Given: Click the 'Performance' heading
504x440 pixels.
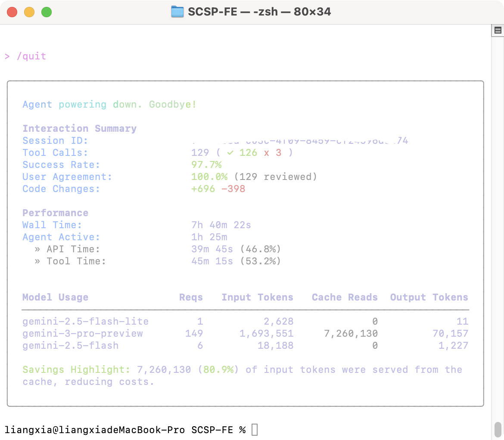Looking at the screenshot, I should pos(55,213).
